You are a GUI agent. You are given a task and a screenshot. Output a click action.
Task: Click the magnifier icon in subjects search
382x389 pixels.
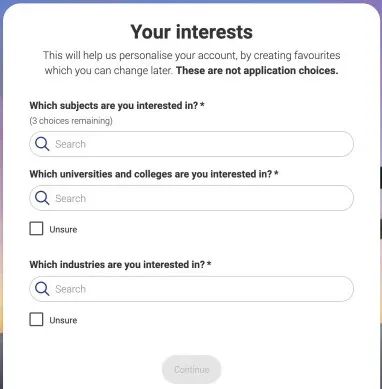point(42,144)
